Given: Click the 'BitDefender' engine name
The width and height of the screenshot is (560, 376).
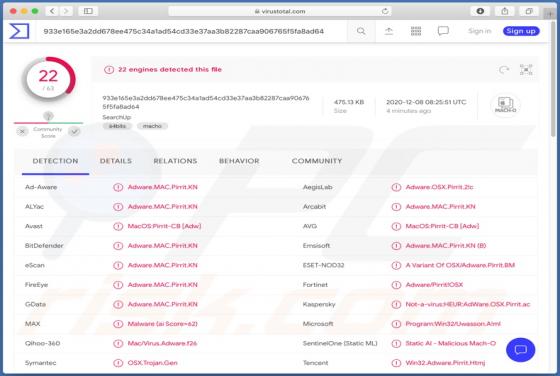Looking at the screenshot, I should pos(44,246).
